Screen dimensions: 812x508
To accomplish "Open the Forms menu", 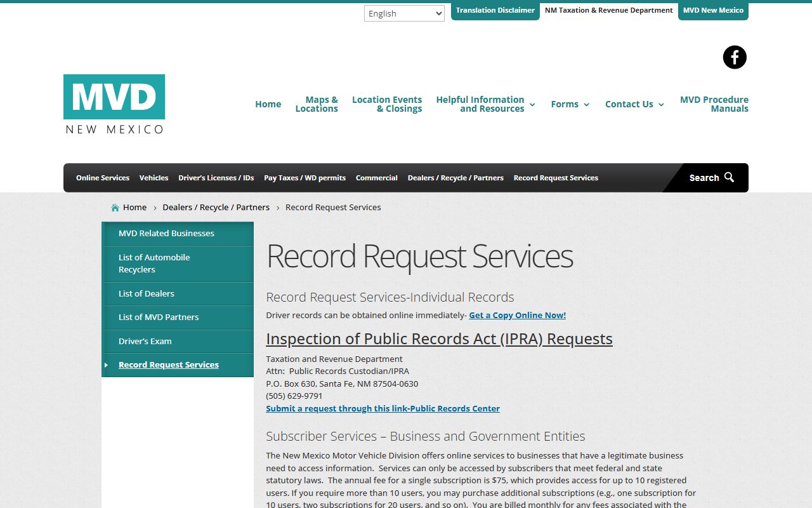I will click(x=565, y=104).
